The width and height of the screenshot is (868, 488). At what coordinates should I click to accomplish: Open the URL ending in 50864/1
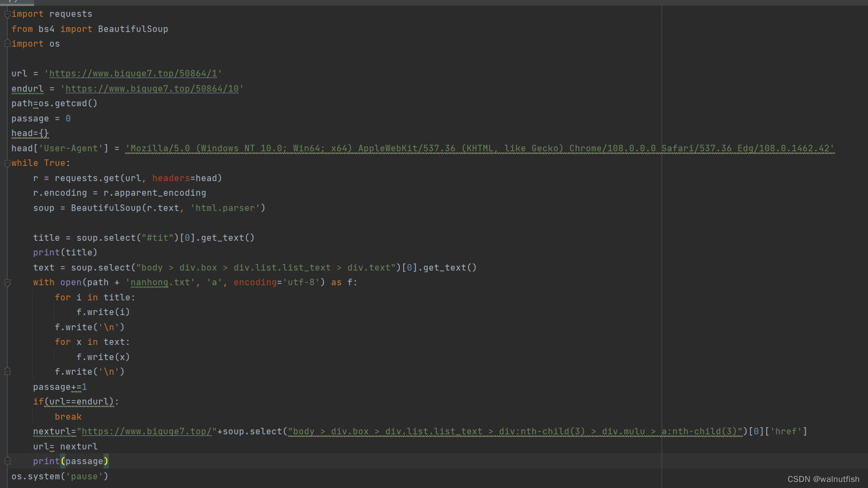133,74
